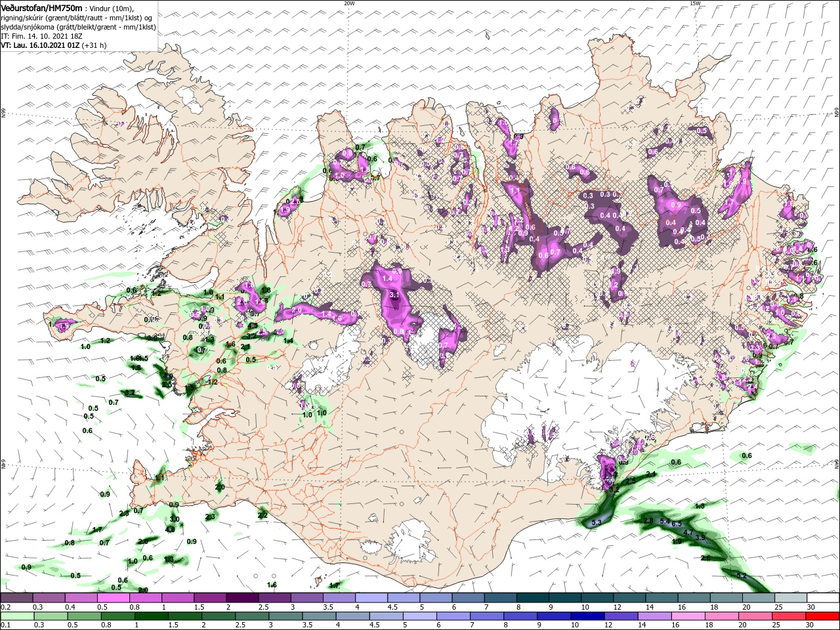Click the light pink 16 lower legend swatch
840x630 pixels.
pos(688,616)
